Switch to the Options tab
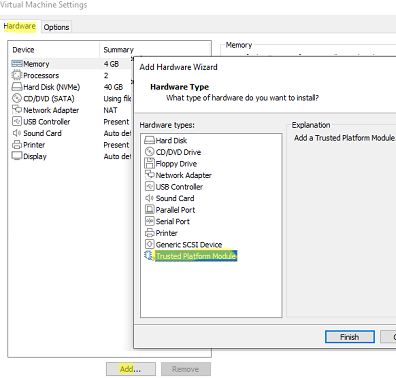 (56, 27)
